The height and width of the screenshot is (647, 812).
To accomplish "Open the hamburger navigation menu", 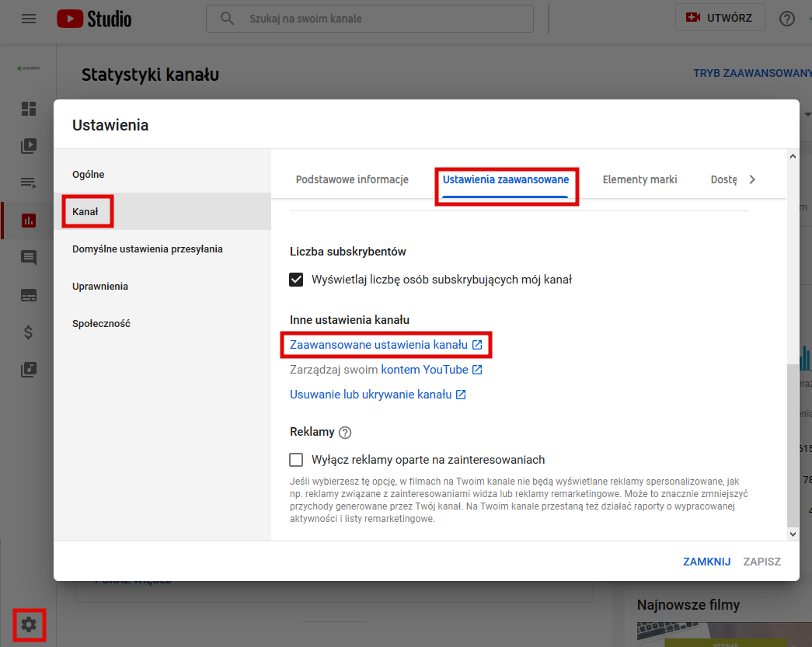I will click(29, 19).
